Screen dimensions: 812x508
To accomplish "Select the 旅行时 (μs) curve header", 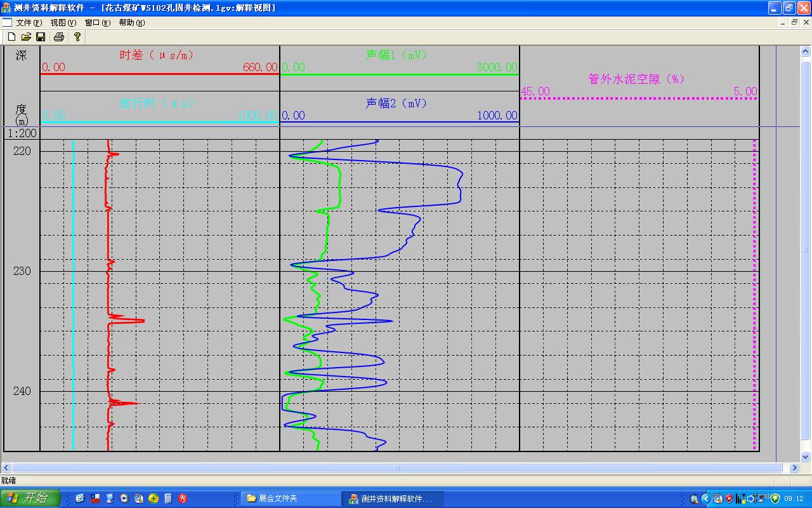I will 157,103.
